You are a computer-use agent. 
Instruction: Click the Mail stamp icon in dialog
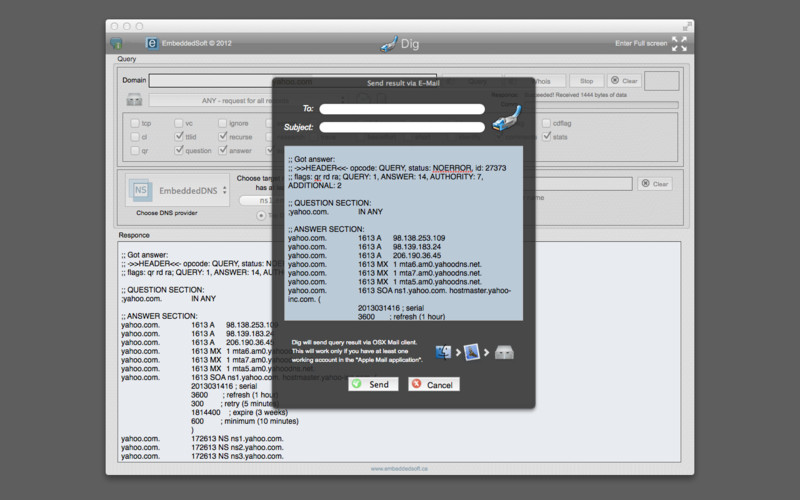click(472, 352)
